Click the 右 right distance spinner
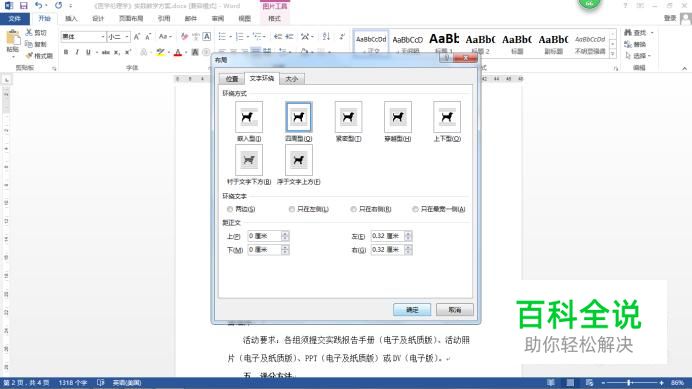The image size is (692, 389). [408, 250]
